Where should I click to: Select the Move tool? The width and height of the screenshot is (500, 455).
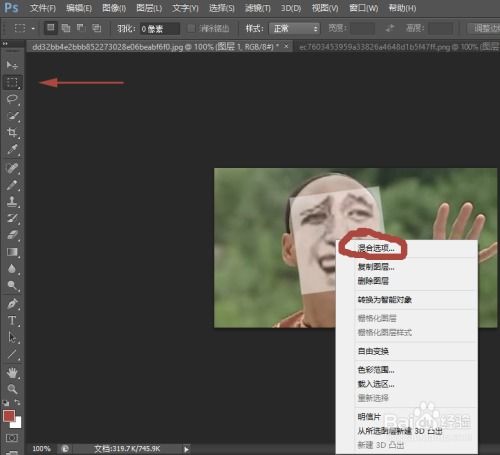pyautogui.click(x=12, y=65)
